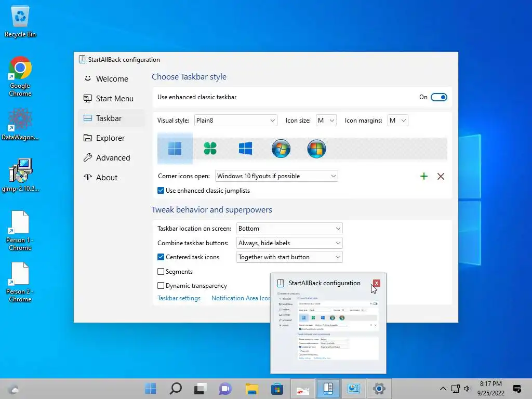This screenshot has height=399, width=532.
Task: Open the DataWagon desktop shortcut
Action: tap(20, 124)
